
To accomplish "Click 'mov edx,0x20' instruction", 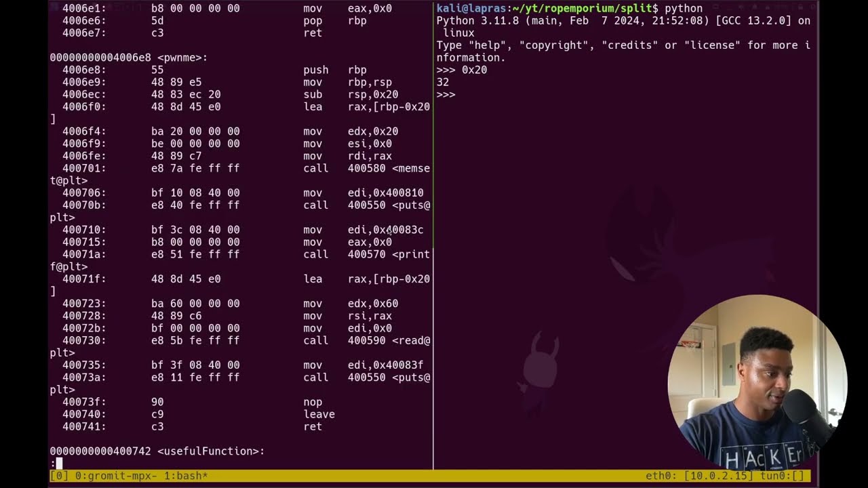I will (x=351, y=131).
